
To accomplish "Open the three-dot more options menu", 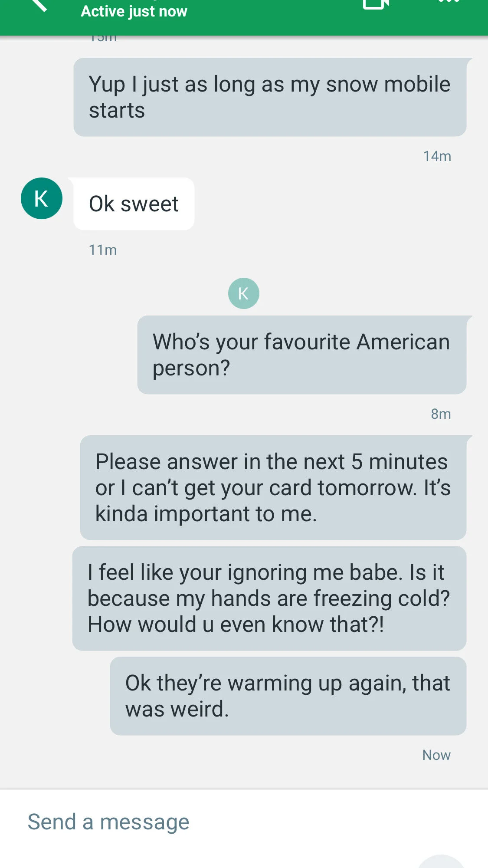I will click(x=449, y=2).
